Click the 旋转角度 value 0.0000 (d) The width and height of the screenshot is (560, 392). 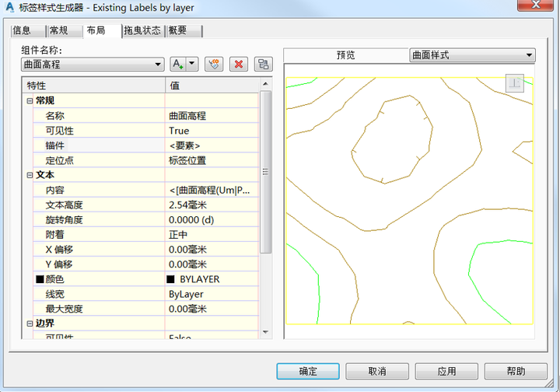(212, 220)
